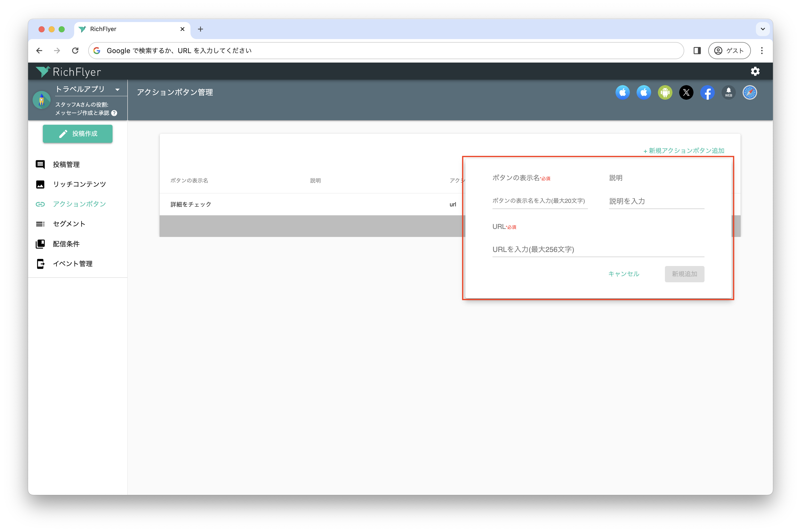Image resolution: width=801 pixels, height=532 pixels.
Task: Click アクションボタン管理 page title
Action: point(175,92)
